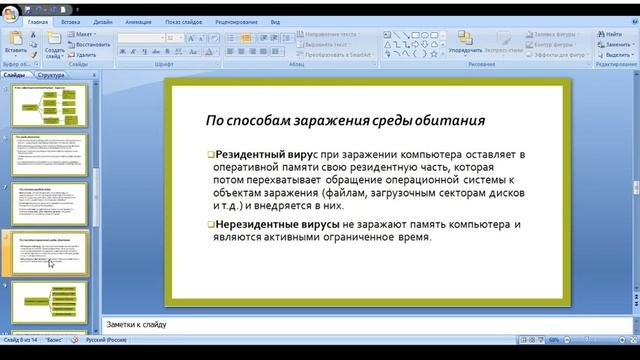Switch to the Анимация ribbon tab
The image size is (640, 360).
[138, 22]
